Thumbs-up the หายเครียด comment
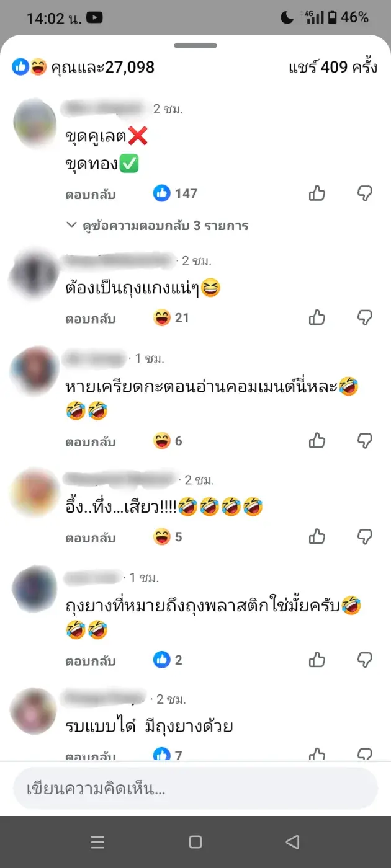391x868 pixels. 317,441
